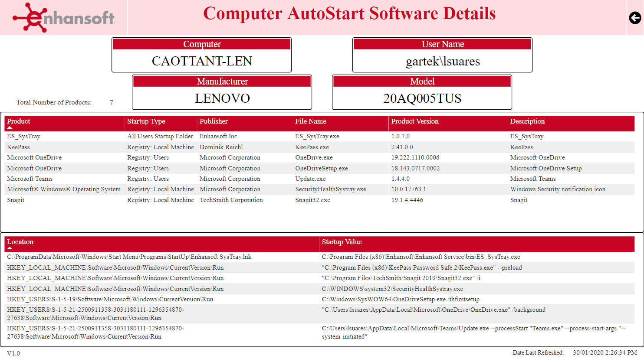Click the user name gartek\lsuares
The width and height of the screenshot is (644, 362).
442,61
